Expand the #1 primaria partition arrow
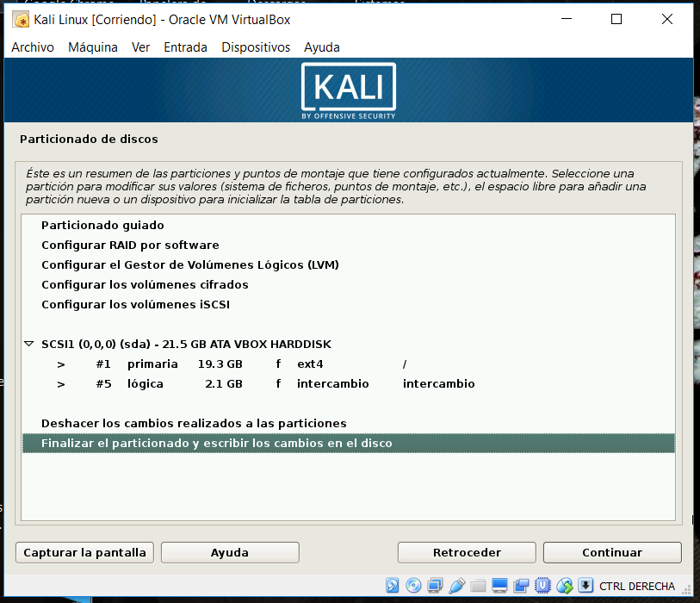 point(61,364)
